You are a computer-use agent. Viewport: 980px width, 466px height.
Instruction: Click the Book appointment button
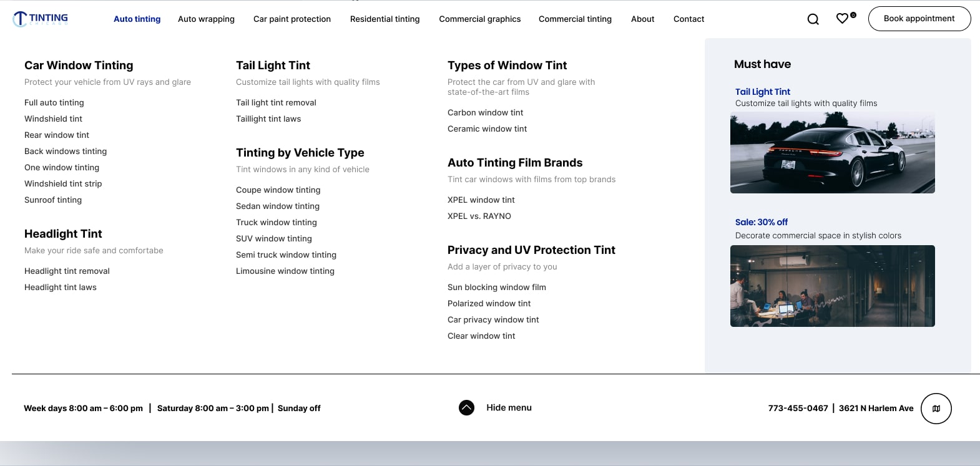tap(919, 19)
